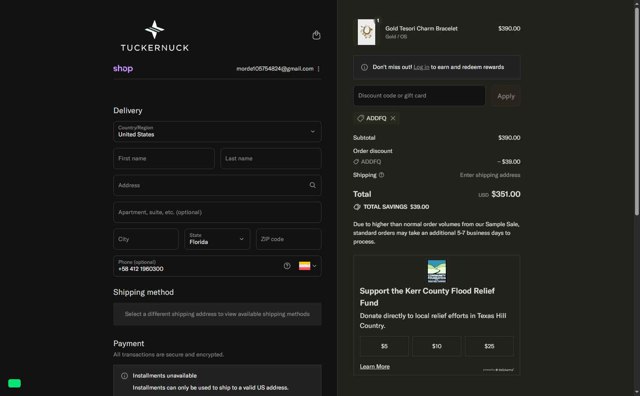Viewport: 640px width, 396px height.
Task: Click the Tuckernuck logo
Action: pos(155,36)
